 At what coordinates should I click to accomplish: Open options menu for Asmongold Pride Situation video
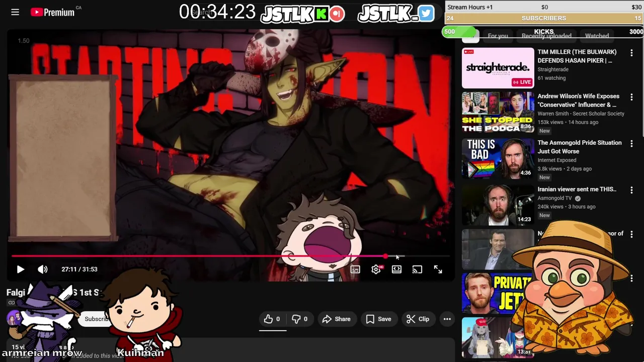pos(631,143)
